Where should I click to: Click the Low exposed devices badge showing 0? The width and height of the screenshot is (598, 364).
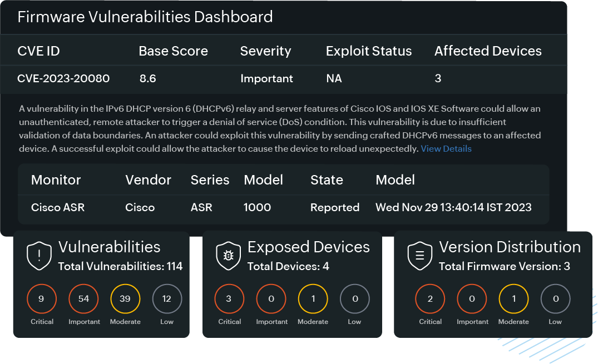(x=354, y=298)
